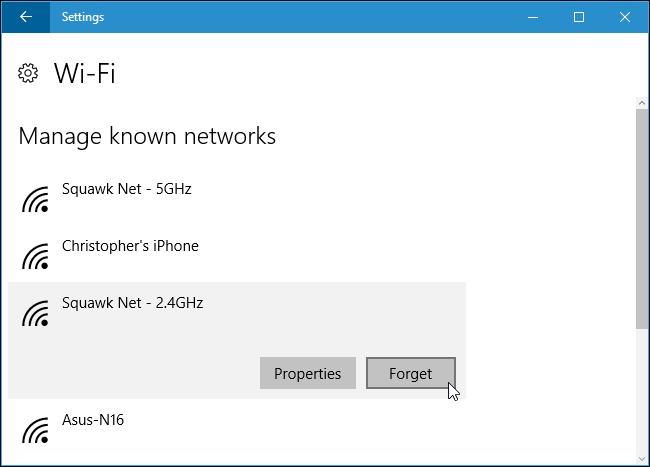Forget the Squawk Net - 2.4GHz network
Viewport: 650px width, 467px height.
[411, 374]
